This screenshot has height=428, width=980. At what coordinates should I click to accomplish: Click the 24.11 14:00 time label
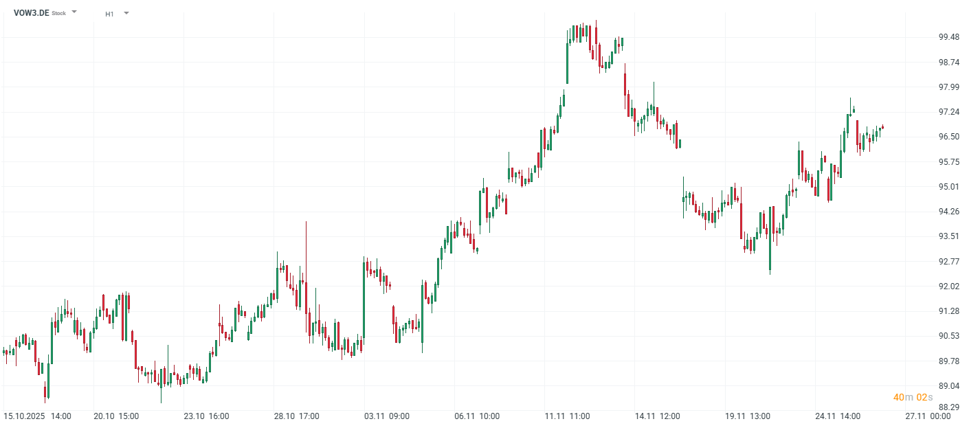[838, 416]
